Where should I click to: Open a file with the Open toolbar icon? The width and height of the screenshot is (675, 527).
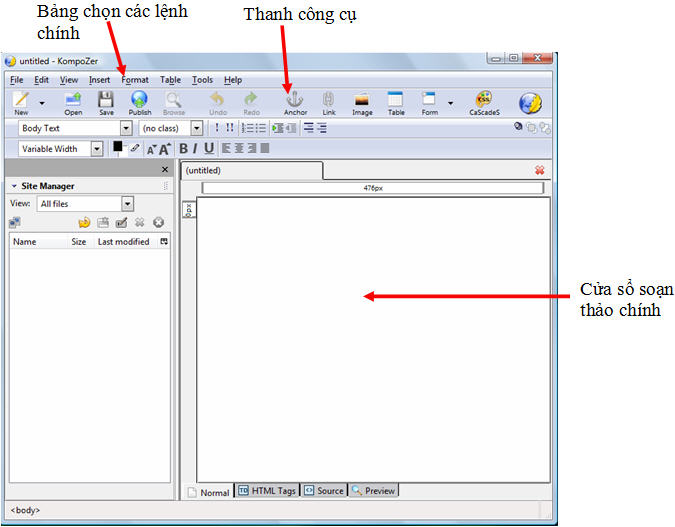pos(73,103)
